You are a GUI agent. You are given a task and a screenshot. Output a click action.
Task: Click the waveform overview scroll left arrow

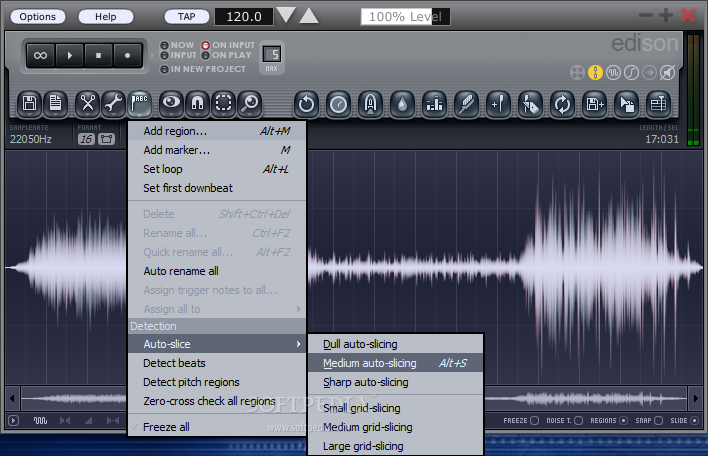[12, 398]
